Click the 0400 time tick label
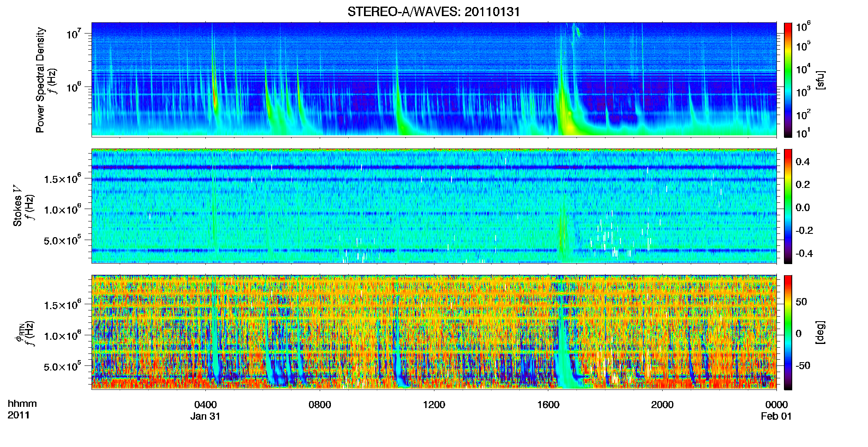Image resolution: width=868 pixels, height=447 pixels. [205, 404]
